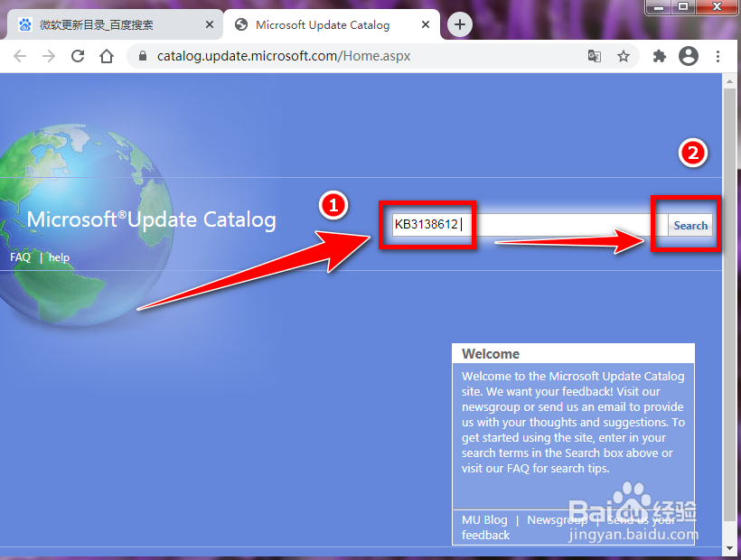The height and width of the screenshot is (560, 741).
Task: Click the Search button
Action: [x=690, y=226]
